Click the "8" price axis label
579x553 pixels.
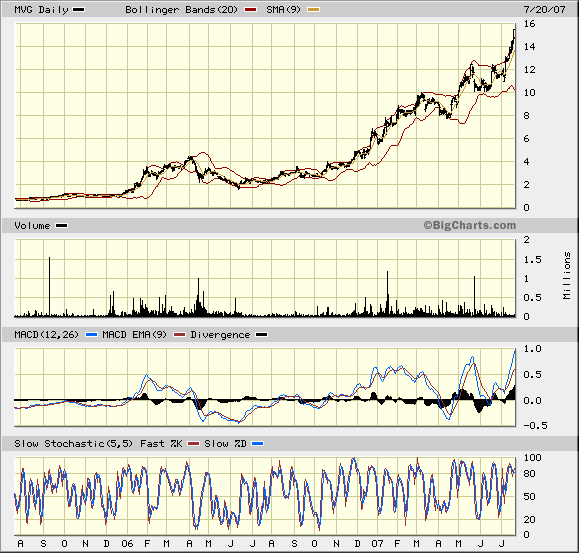click(x=527, y=116)
